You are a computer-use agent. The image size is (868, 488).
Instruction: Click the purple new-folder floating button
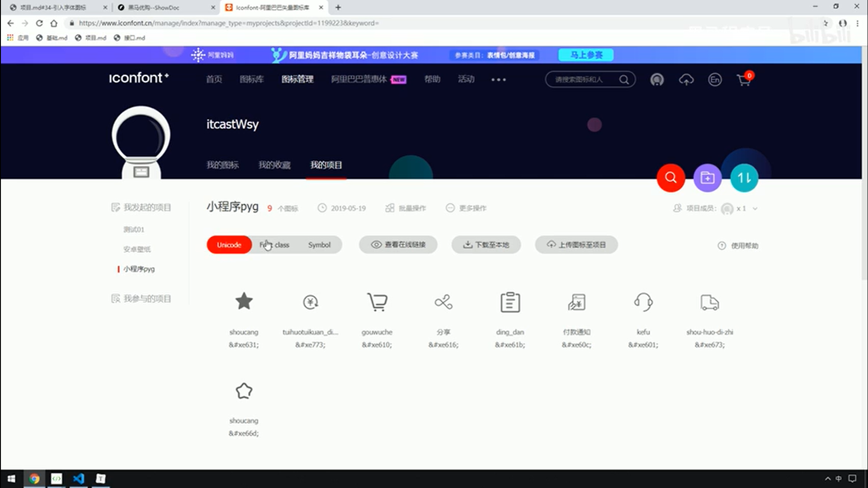tap(707, 178)
